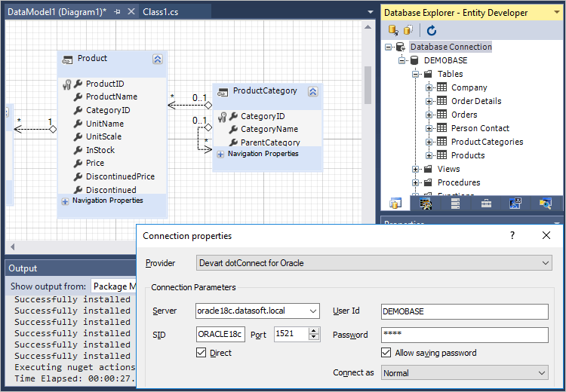Screen dimensions: 566x392
Task: Click the UnitScale property in Product
Action: click(103, 136)
